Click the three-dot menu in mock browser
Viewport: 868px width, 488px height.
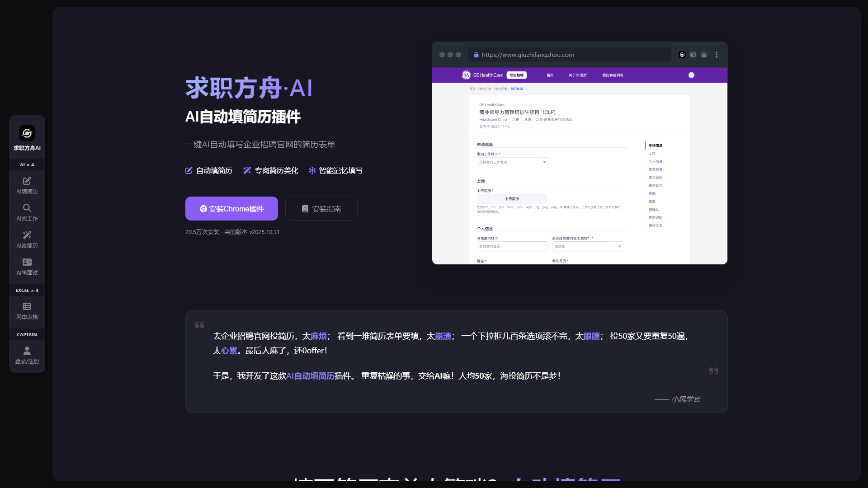click(717, 55)
